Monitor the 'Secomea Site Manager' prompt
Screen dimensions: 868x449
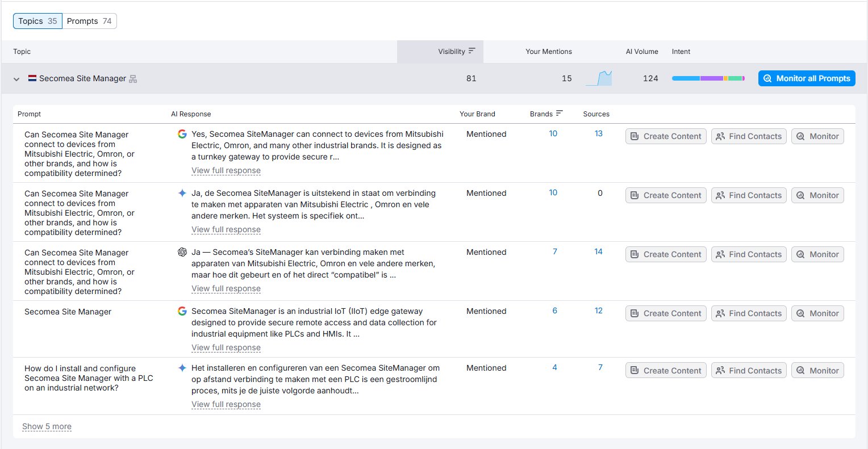pyautogui.click(x=817, y=313)
